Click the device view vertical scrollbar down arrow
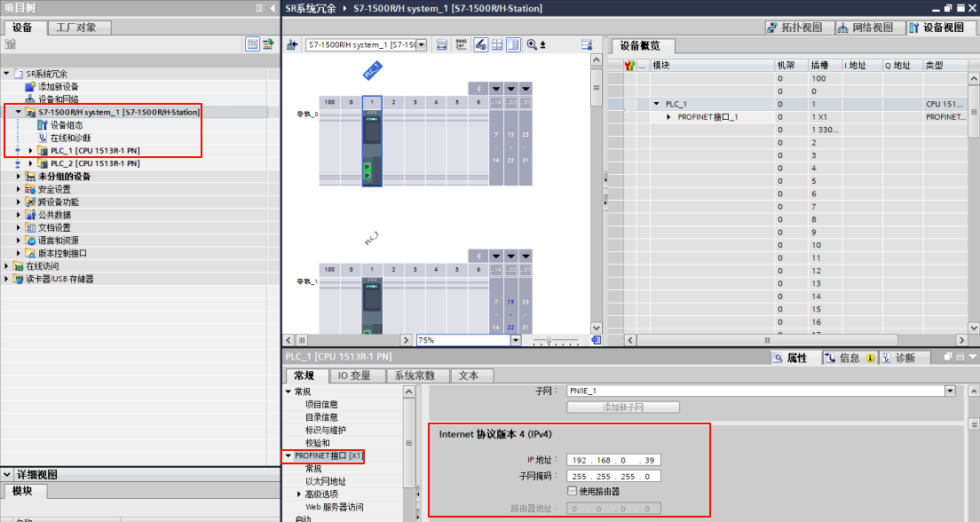980x522 pixels. click(597, 328)
